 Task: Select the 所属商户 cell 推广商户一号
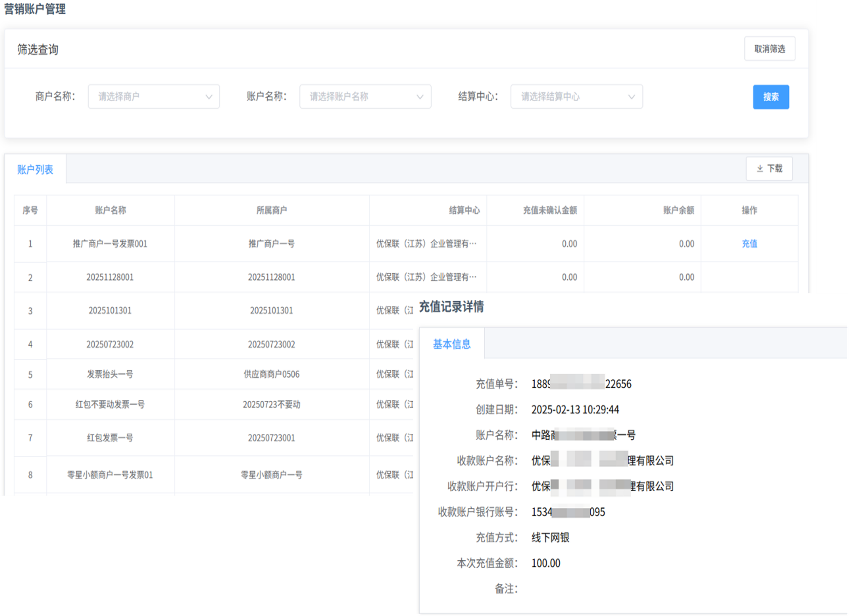pyautogui.click(x=271, y=244)
